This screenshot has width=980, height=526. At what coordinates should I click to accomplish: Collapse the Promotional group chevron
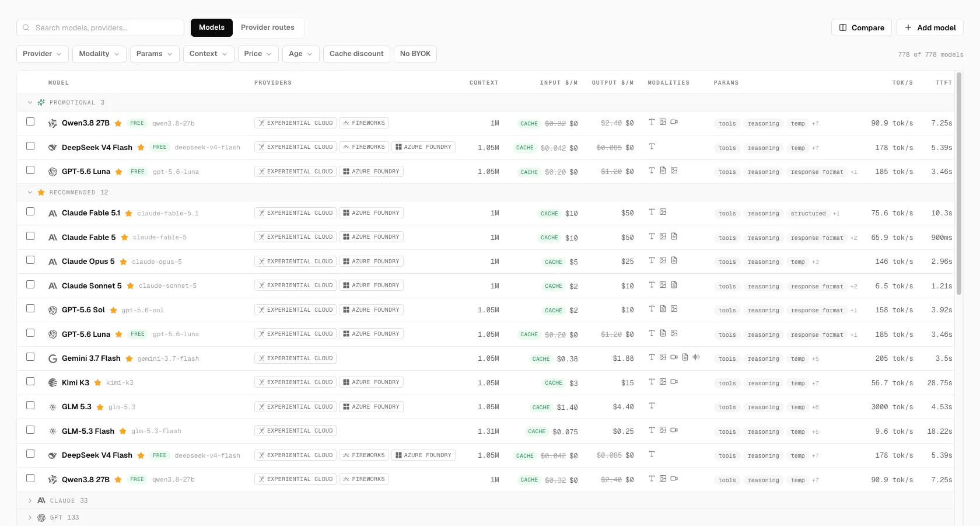pyautogui.click(x=30, y=102)
